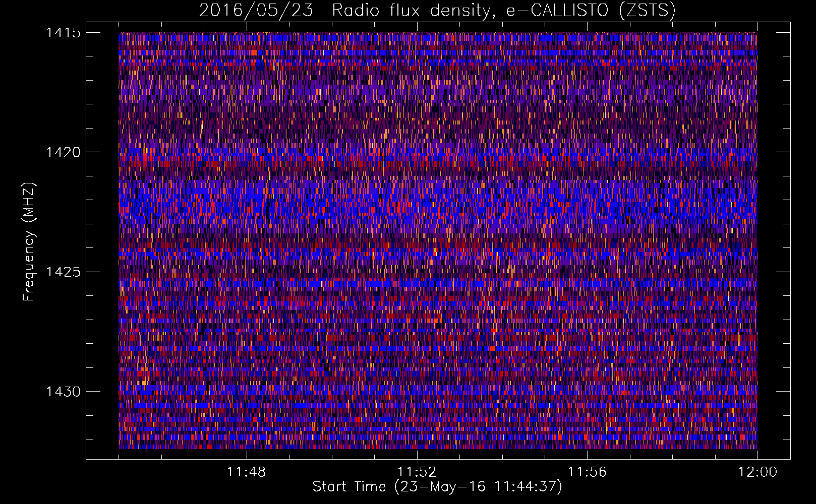This screenshot has height=504, width=816.
Task: Click the 11:48 time axis label
Action: pos(246,472)
